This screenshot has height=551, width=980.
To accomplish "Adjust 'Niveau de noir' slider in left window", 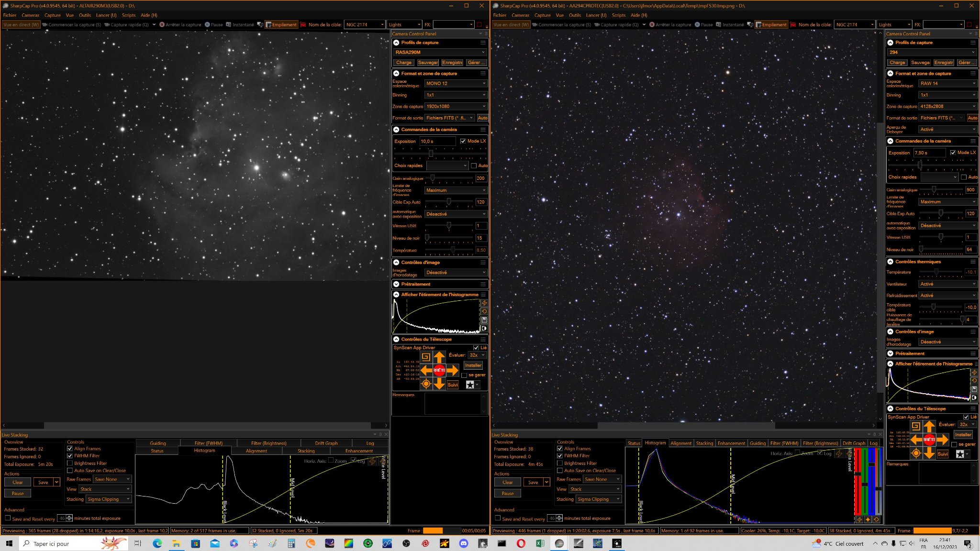I will point(450,238).
